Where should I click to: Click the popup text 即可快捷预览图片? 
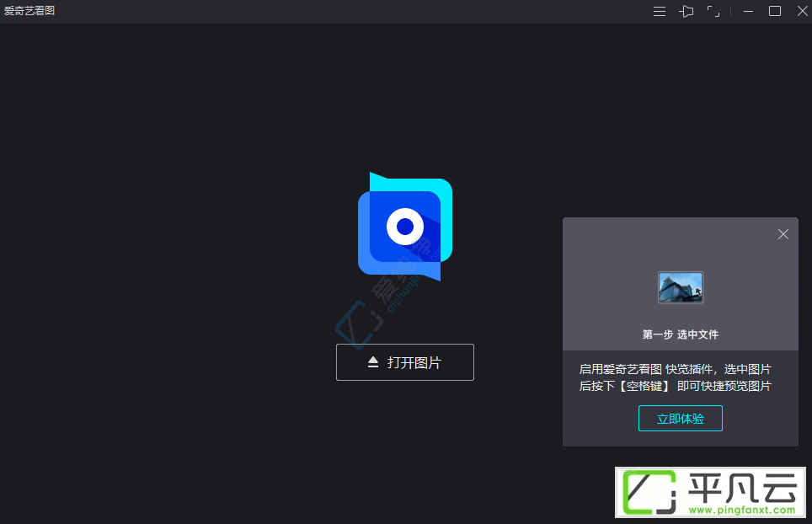724,387
